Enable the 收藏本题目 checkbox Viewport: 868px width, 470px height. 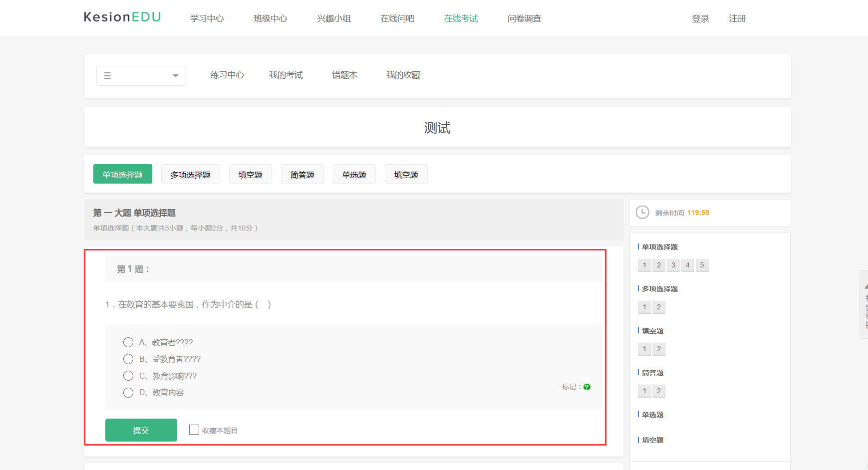point(194,430)
